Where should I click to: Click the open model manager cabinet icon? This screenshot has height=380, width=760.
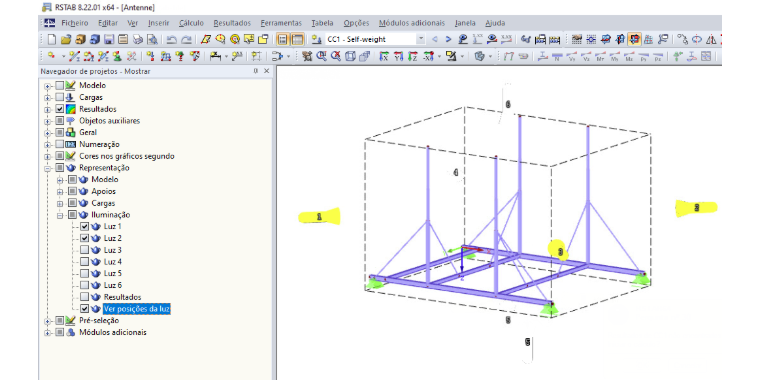pyautogui.click(x=80, y=39)
